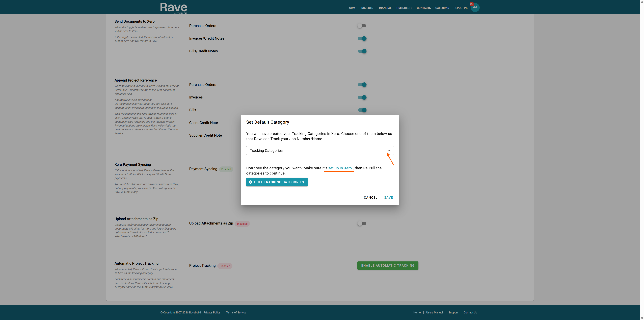Turn off Append Project Reference Bills toggle
The height and width of the screenshot is (320, 644).
(x=362, y=110)
